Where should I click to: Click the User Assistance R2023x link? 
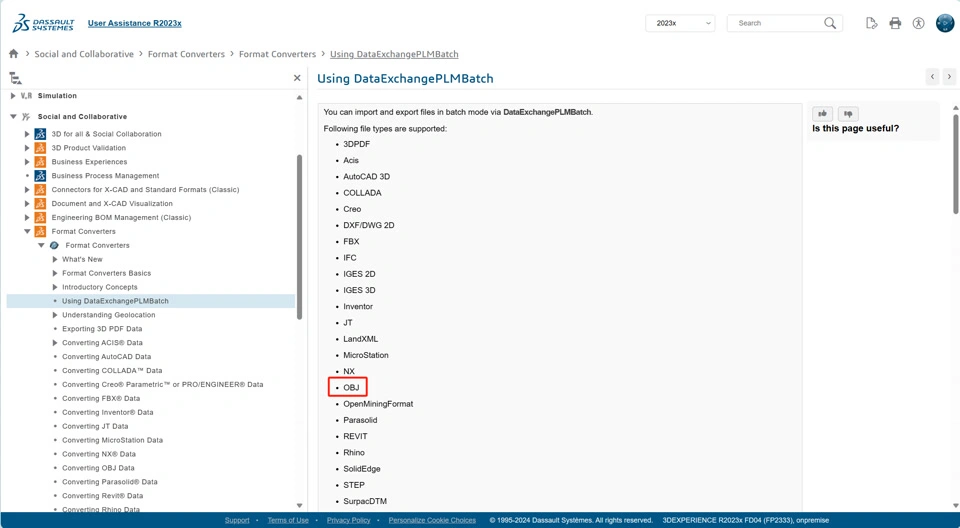point(135,23)
